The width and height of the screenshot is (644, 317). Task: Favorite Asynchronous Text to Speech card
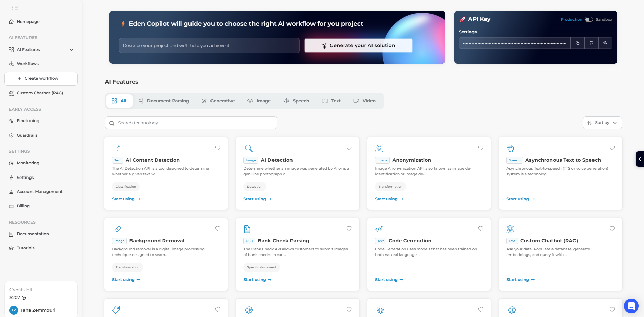(x=612, y=148)
